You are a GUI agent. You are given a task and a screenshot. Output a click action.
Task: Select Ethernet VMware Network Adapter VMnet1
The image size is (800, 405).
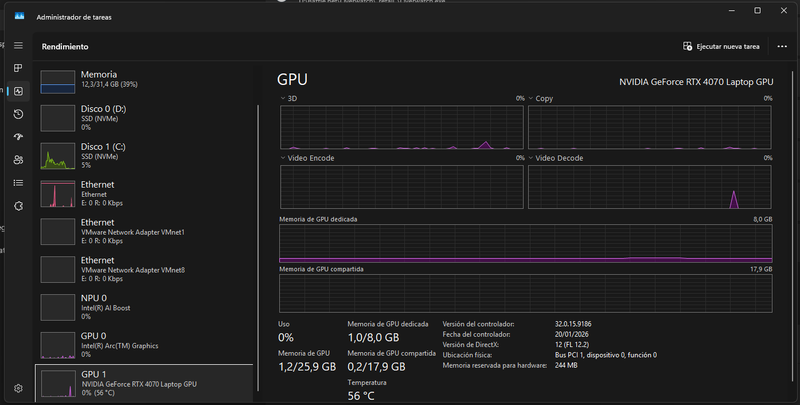[144, 231]
